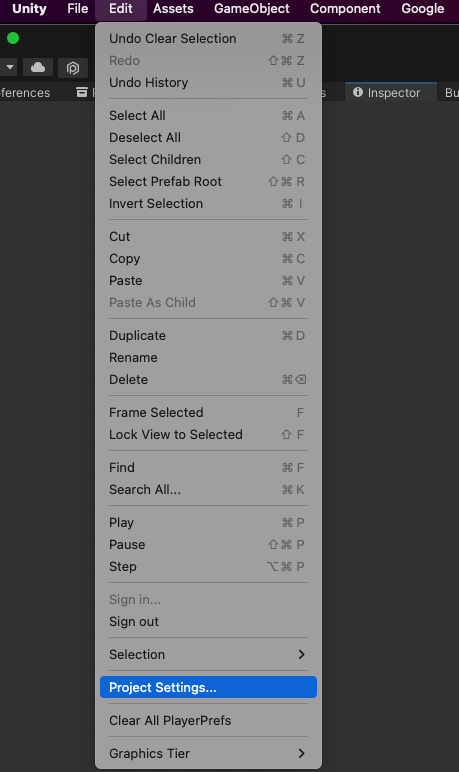Screen dimensions: 459x772
Task: Open the GameObject menu
Action: [x=252, y=9]
